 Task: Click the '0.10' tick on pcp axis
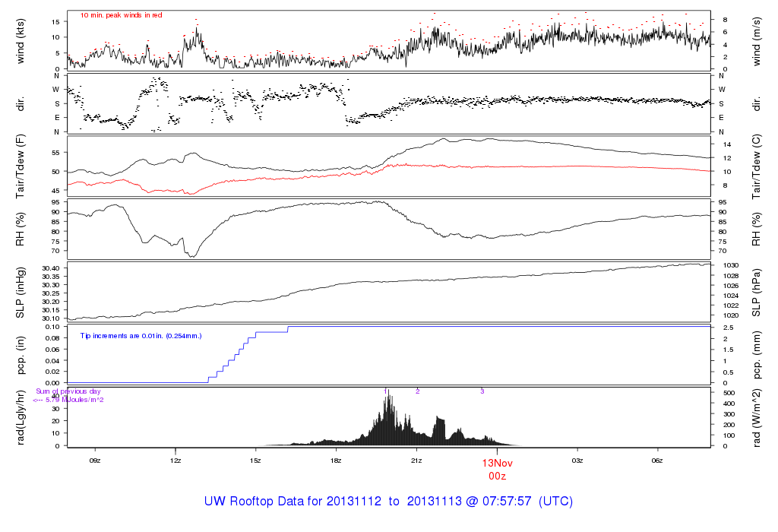click(x=52, y=327)
